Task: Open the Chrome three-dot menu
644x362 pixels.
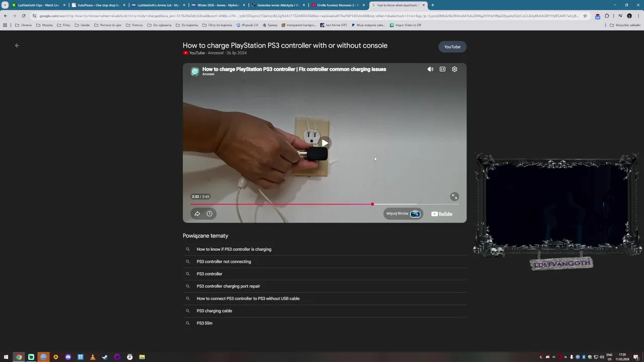Action: pos(638,16)
